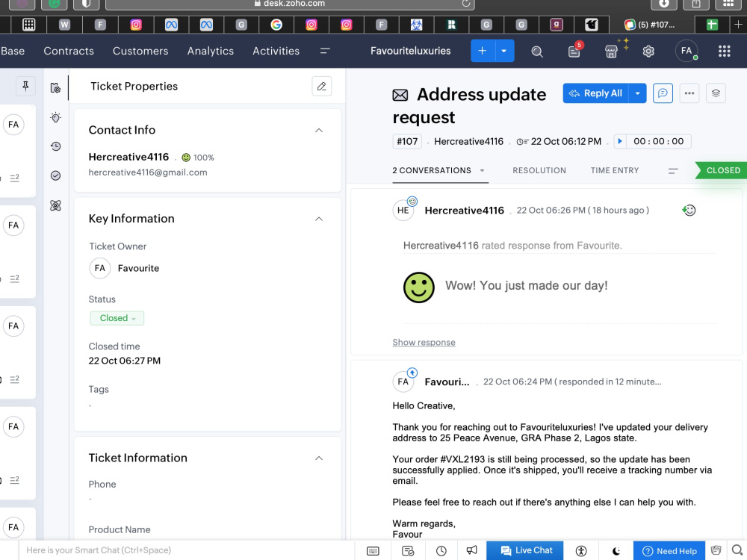Switch the Favouriteluxuries department
This screenshot has width=747, height=560.
(410, 51)
